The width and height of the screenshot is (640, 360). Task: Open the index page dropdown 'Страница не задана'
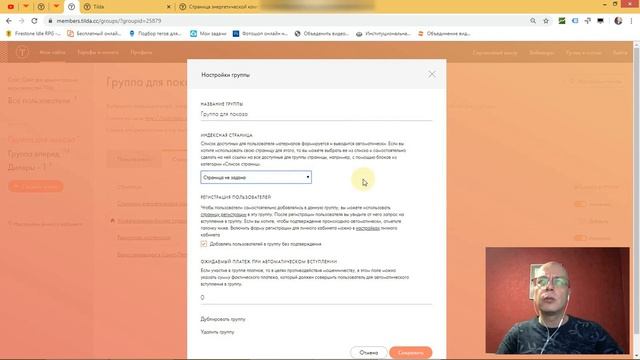[256, 177]
